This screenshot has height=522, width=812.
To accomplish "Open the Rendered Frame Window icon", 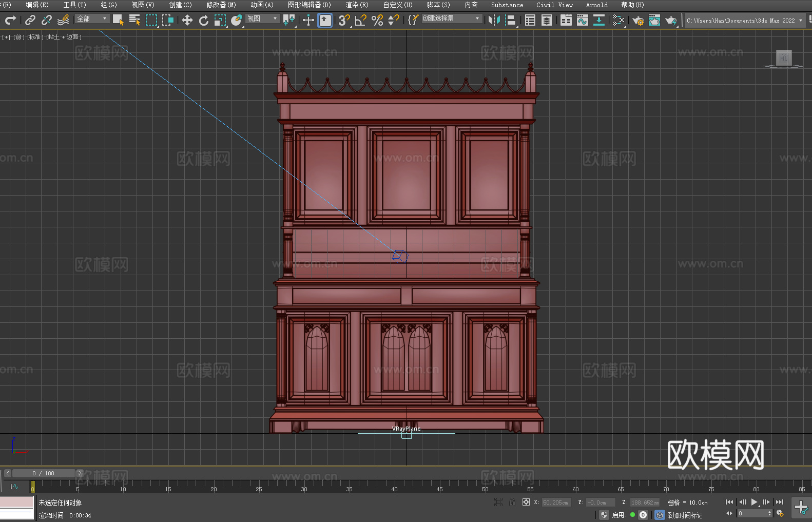I will 654,20.
